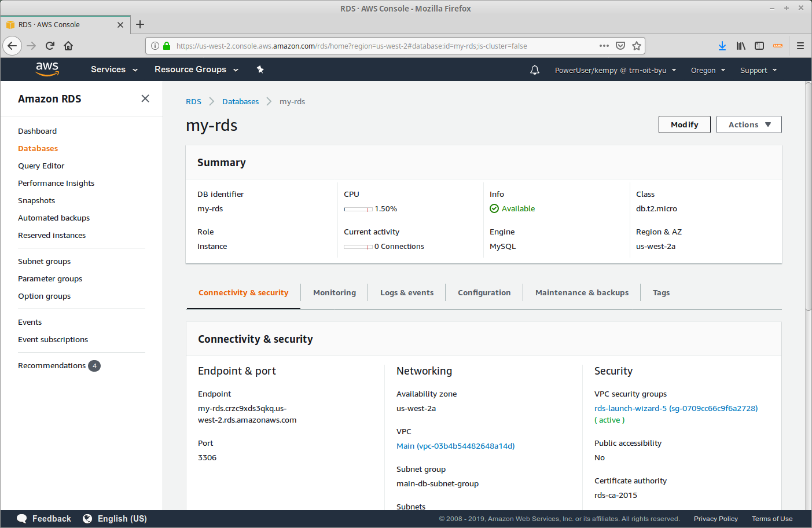The height and width of the screenshot is (528, 812).
Task: Click the green Available status icon
Action: click(x=494, y=208)
